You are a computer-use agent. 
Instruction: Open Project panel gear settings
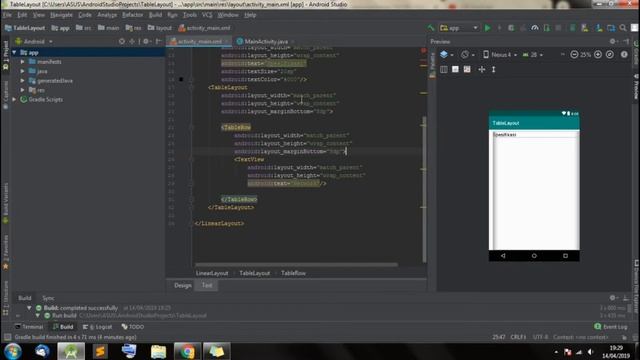(146, 41)
